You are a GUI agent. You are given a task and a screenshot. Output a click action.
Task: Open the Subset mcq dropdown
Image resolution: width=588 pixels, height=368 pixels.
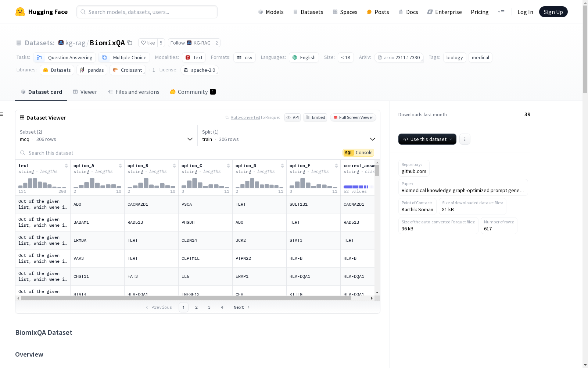tap(107, 135)
